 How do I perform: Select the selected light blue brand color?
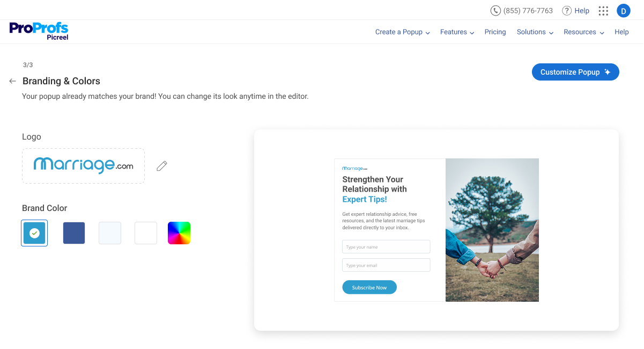point(34,233)
